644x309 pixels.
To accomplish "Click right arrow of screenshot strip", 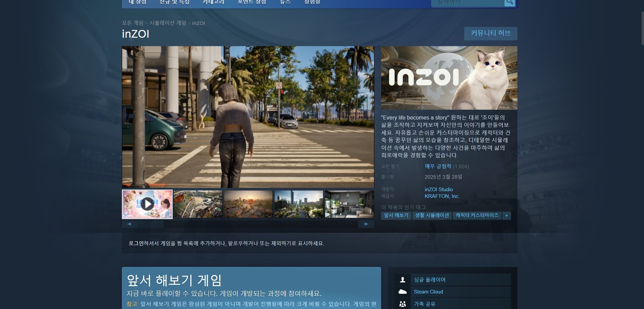I will click(x=366, y=224).
